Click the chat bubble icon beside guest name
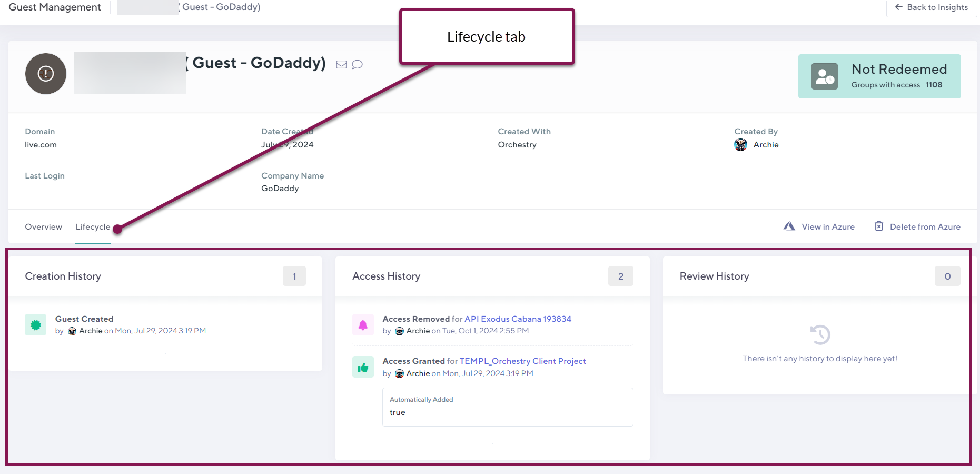Viewport: 980px width, 474px height. pos(357,64)
